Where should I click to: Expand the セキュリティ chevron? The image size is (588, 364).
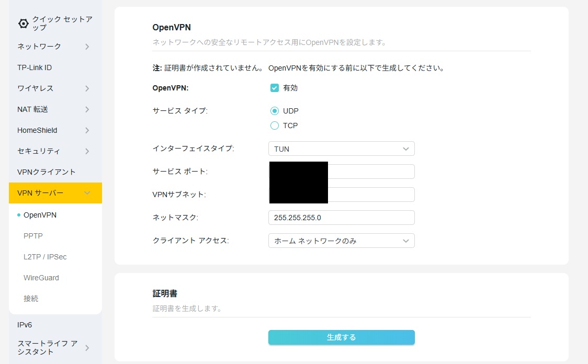87,152
